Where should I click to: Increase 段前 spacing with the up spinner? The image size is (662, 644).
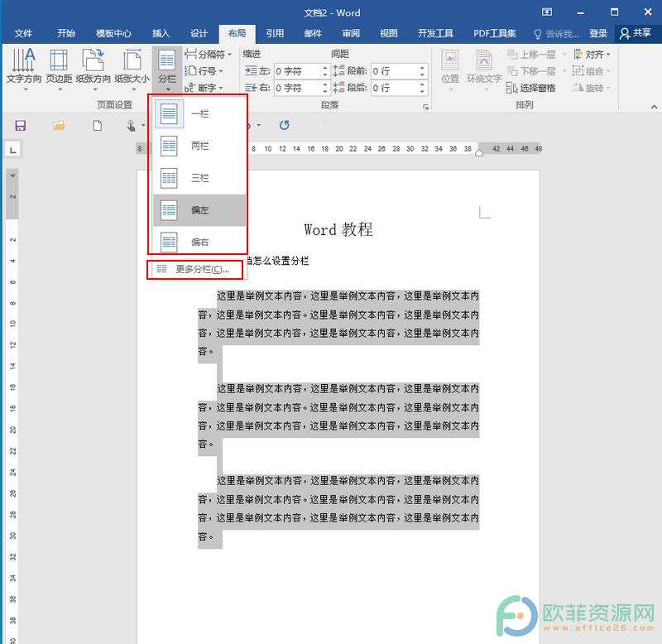[x=422, y=68]
